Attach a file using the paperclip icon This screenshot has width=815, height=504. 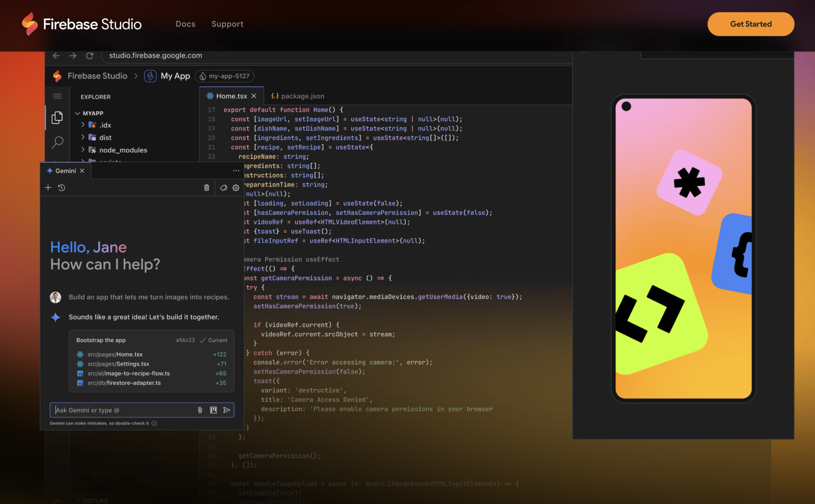point(200,410)
